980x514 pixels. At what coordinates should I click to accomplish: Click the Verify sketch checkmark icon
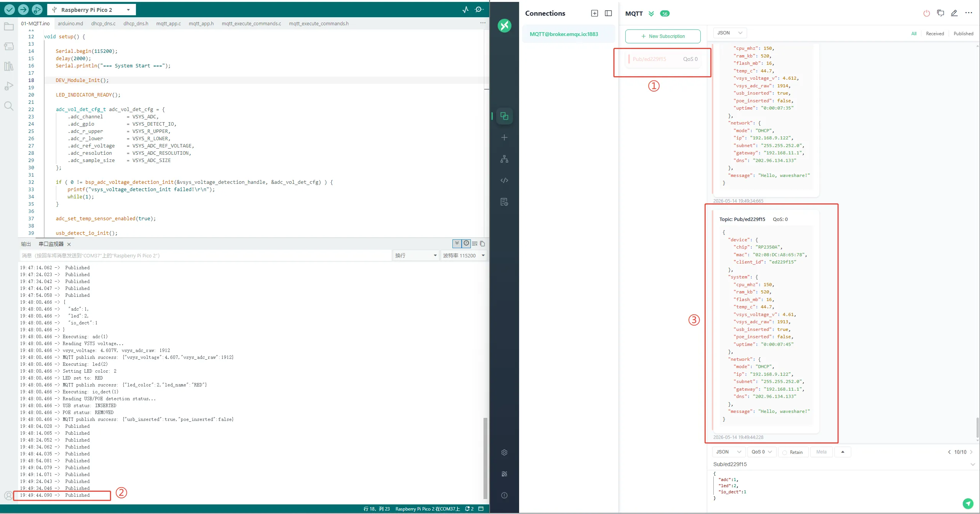(x=10, y=10)
